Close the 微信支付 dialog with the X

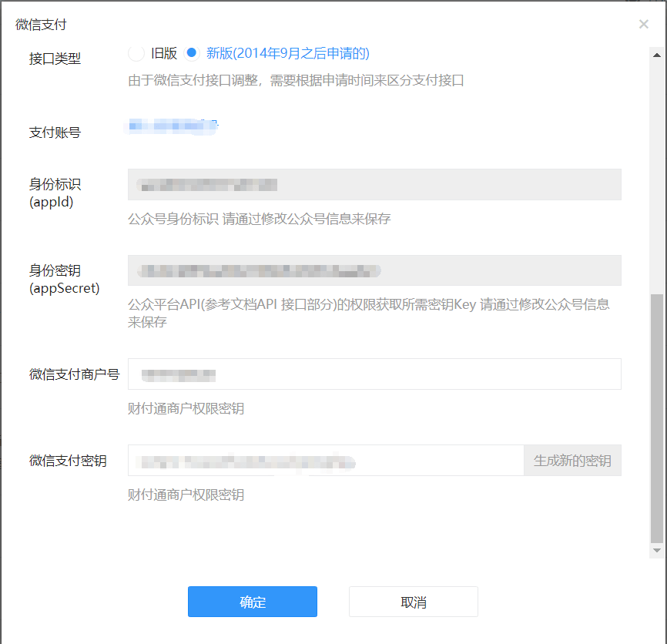click(644, 24)
